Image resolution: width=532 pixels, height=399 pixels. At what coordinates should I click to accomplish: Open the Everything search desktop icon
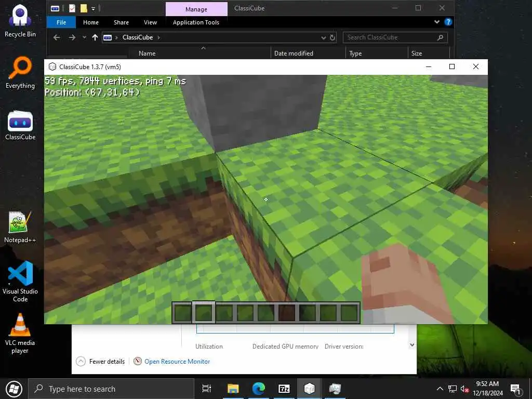click(x=20, y=73)
